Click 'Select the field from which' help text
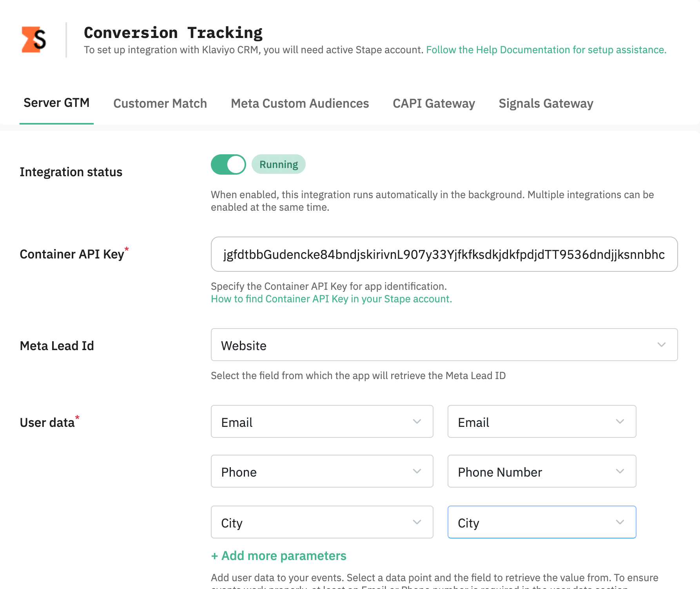Viewport: 700px width, 589px height. point(358,376)
